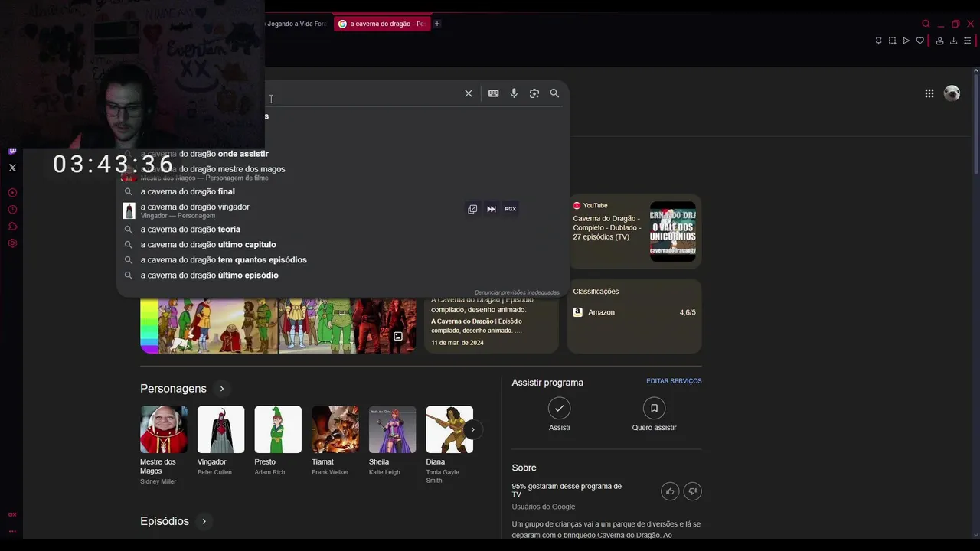Add a new browser tab with plus button
The width and height of the screenshot is (980, 551).
click(437, 24)
